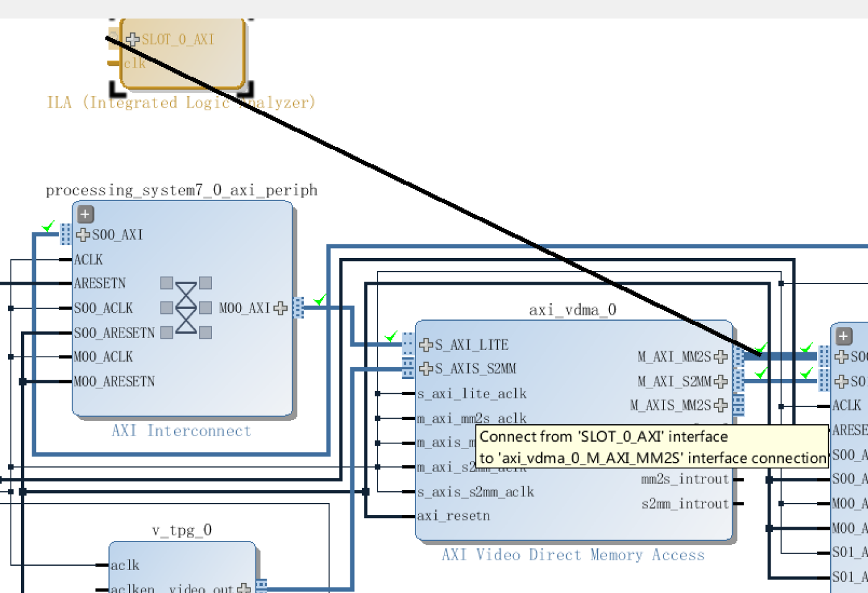Viewport: 868px width, 593px height.
Task: Select the ACLK pin on axi_periph block
Action: coord(89,259)
